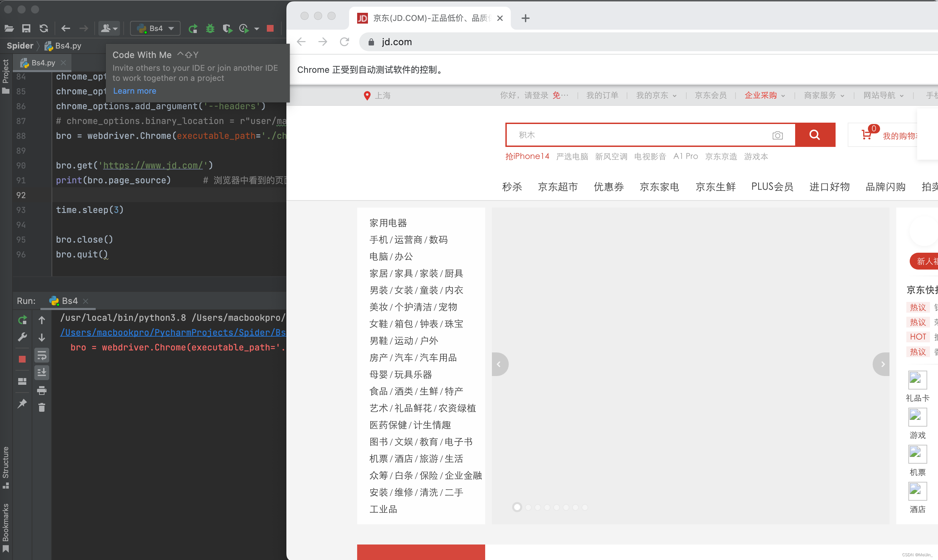Click the Print icon in Run panel
The image size is (938, 560).
[x=42, y=390]
